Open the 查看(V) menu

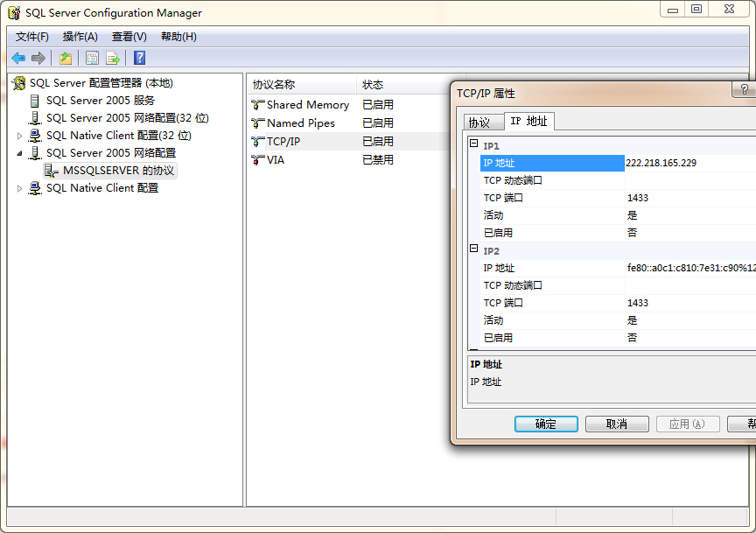pos(129,37)
